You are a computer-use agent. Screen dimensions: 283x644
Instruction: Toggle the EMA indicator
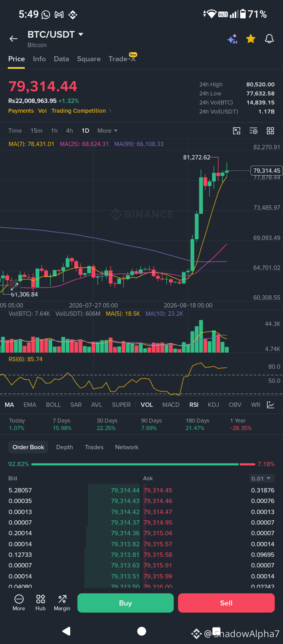pyautogui.click(x=30, y=405)
